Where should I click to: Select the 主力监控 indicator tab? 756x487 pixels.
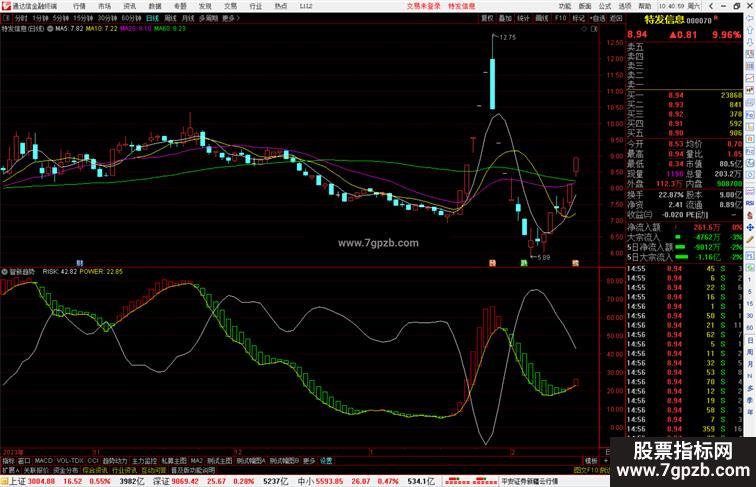pyautogui.click(x=144, y=461)
